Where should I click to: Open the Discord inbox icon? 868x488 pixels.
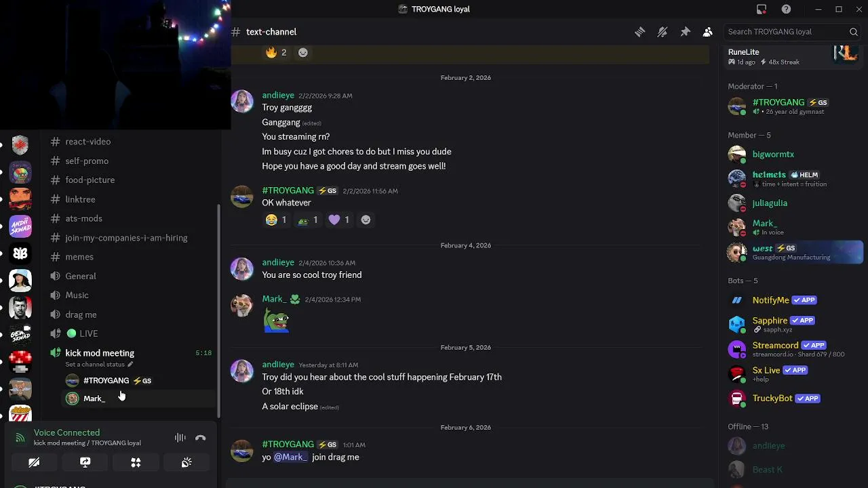coord(762,9)
